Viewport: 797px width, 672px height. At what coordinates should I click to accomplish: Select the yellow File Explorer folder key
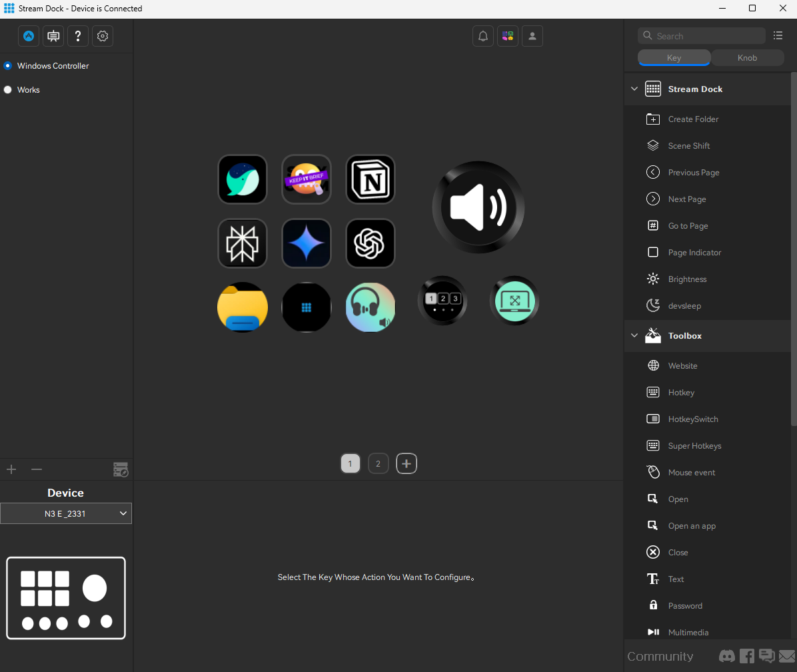243,307
